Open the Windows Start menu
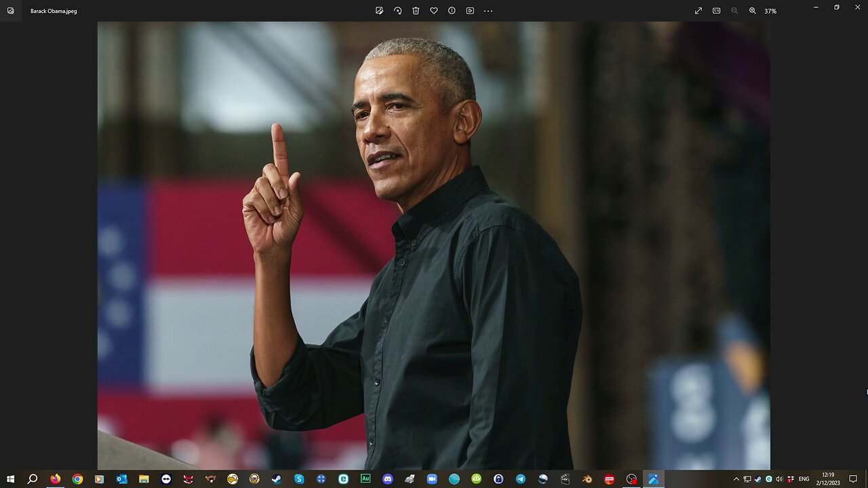The image size is (868, 488). coord(10,479)
